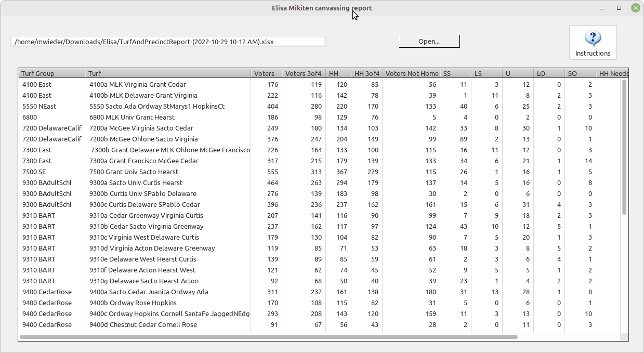Click the Voters column header
The height and width of the screenshot is (353, 644).
point(266,73)
